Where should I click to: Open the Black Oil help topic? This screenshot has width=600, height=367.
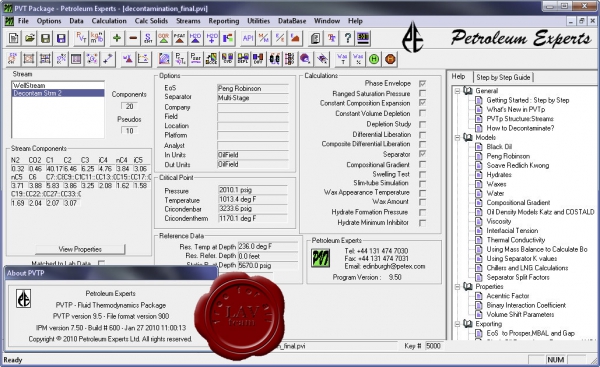pos(499,147)
